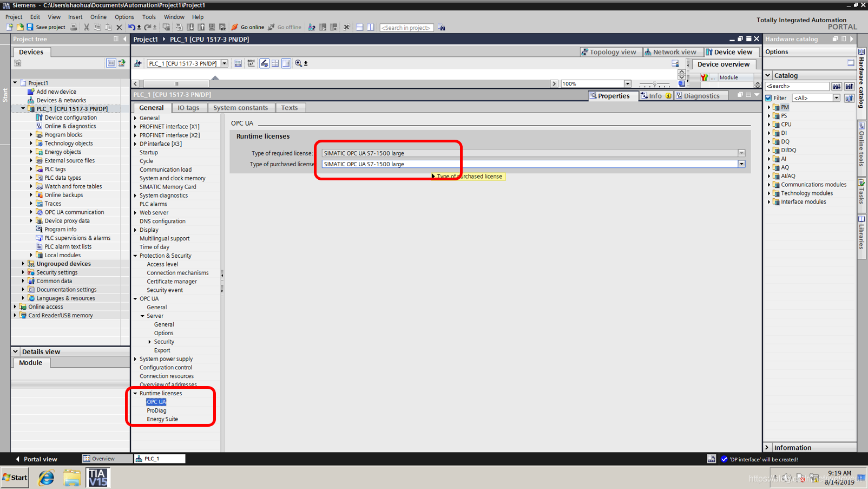
Task: Click the cut (scissors) icon
Action: click(x=87, y=27)
